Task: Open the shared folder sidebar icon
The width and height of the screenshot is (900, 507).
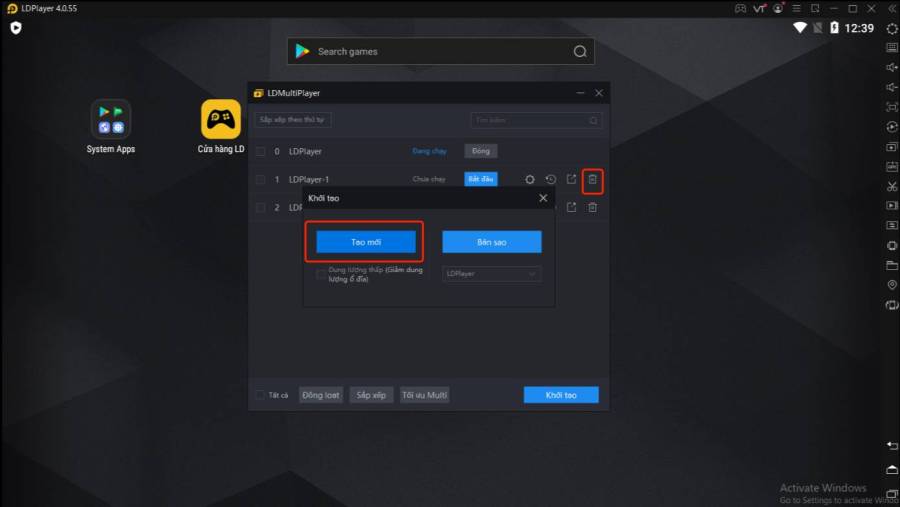Action: click(x=892, y=265)
